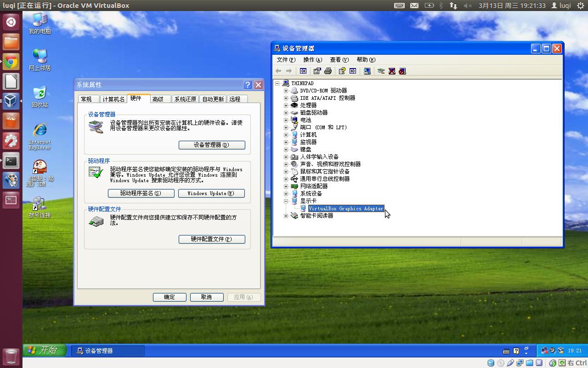Collapse the 显示卡 display adapters node
The width and height of the screenshot is (588, 368).
click(286, 201)
